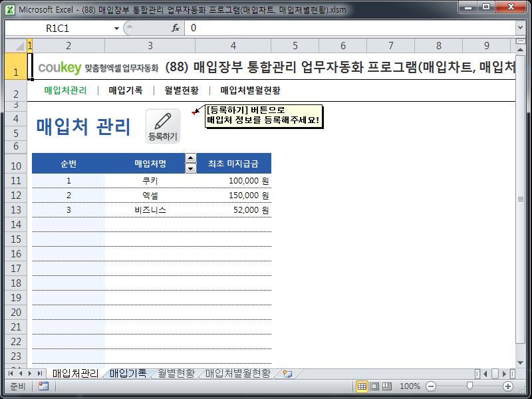Select the cell with 100,000 원
The width and height of the screenshot is (532, 399).
[233, 181]
